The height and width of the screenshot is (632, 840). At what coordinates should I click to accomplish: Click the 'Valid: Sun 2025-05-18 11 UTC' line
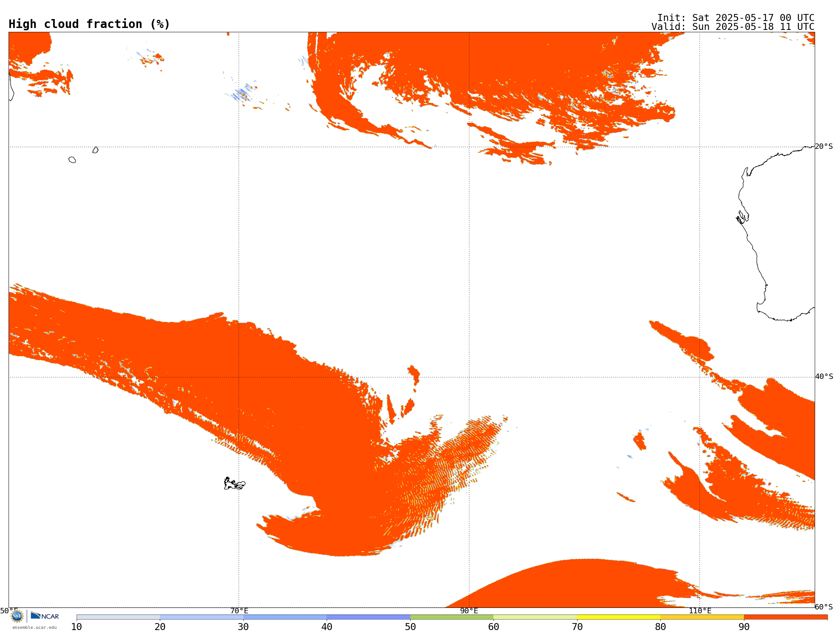pyautogui.click(x=733, y=27)
